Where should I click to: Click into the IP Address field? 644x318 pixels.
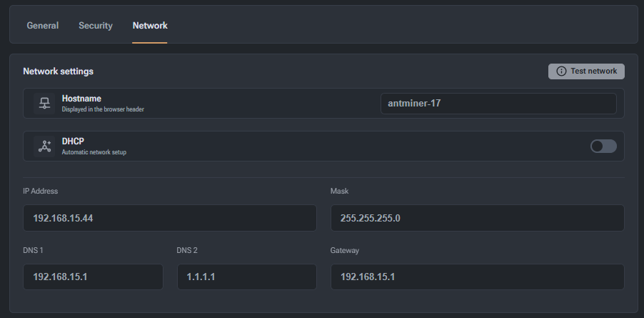170,218
